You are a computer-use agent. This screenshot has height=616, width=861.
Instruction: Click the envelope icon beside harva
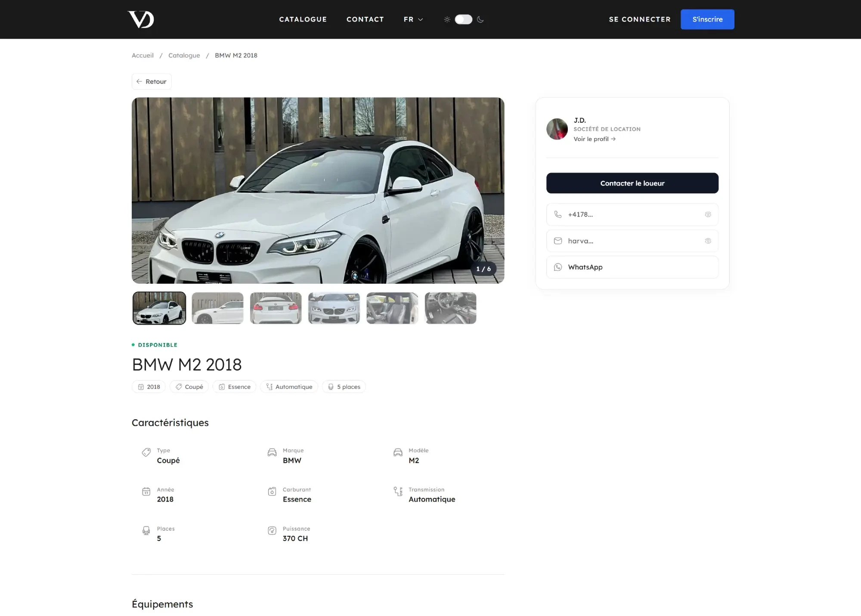pyautogui.click(x=558, y=241)
